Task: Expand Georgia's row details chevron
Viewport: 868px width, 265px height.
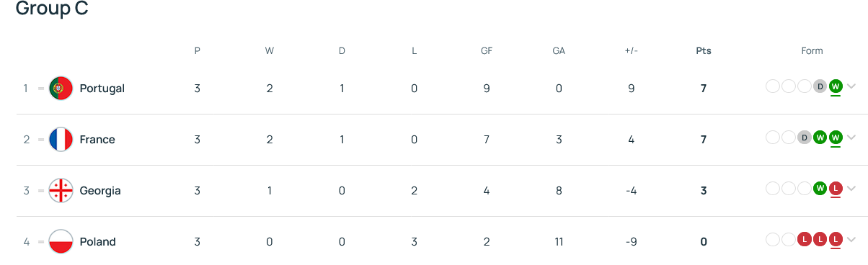Action: coord(851,189)
